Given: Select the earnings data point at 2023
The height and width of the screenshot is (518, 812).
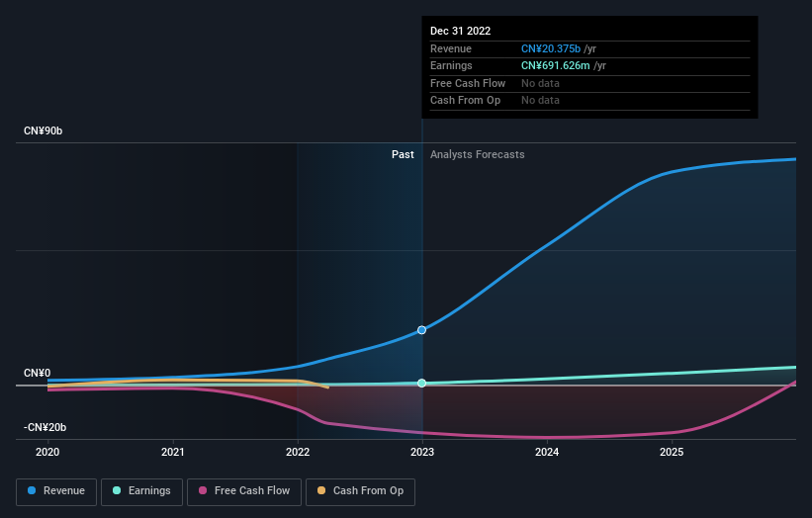Looking at the screenshot, I should [422, 383].
